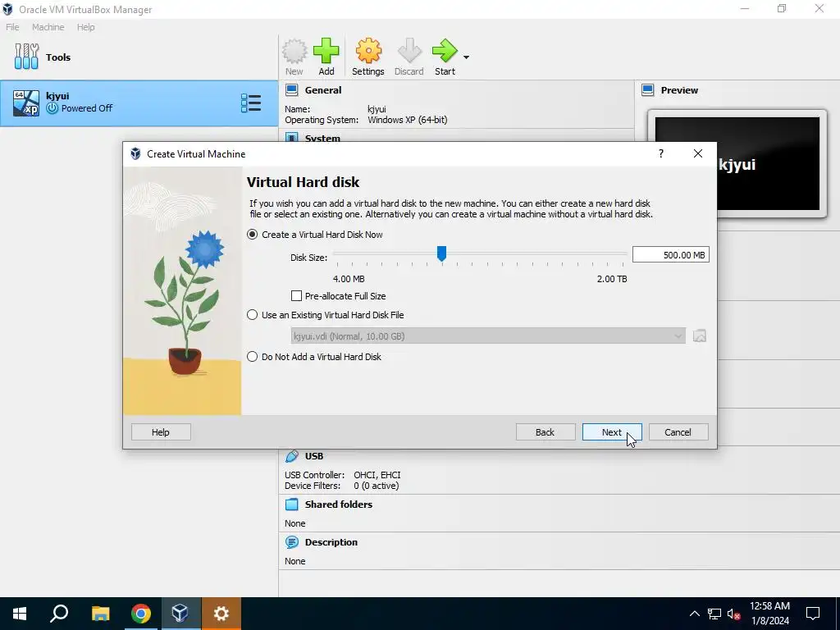Image resolution: width=840 pixels, height=630 pixels.
Task: Close the Create Virtual Machine dialog
Action: pyautogui.click(x=697, y=153)
